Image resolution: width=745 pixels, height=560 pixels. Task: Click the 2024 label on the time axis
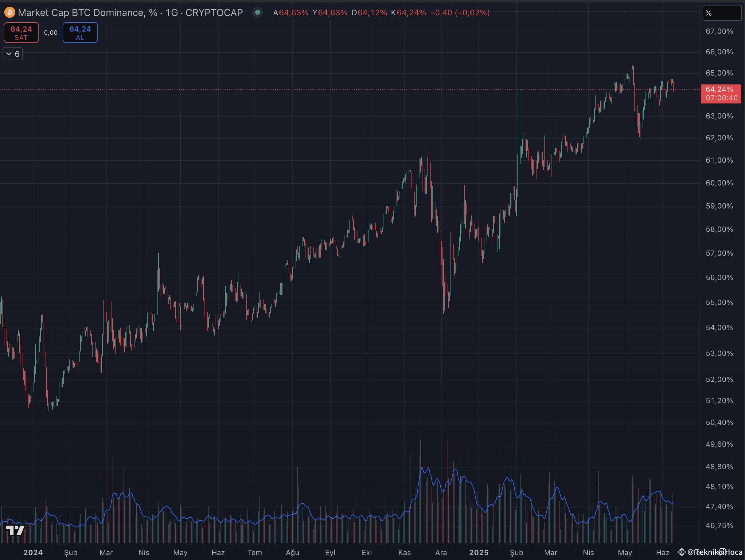pyautogui.click(x=33, y=553)
